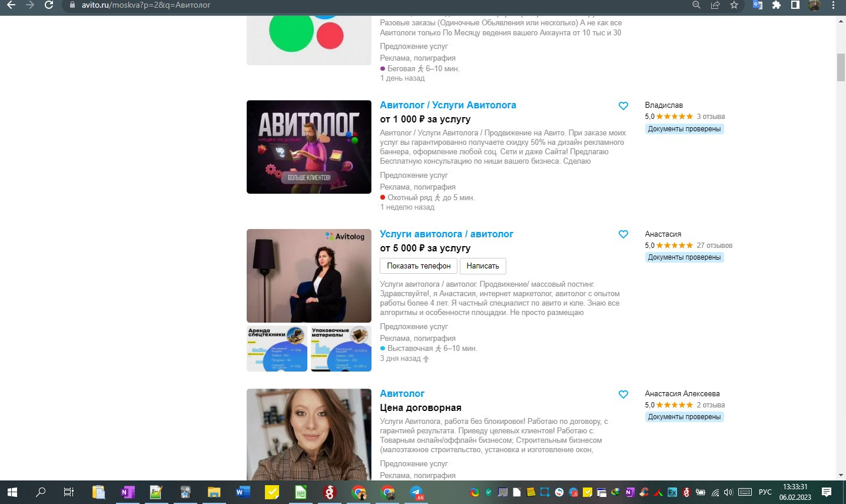
Task: Click the 'Охотный ряд' metro location
Action: coord(409,198)
